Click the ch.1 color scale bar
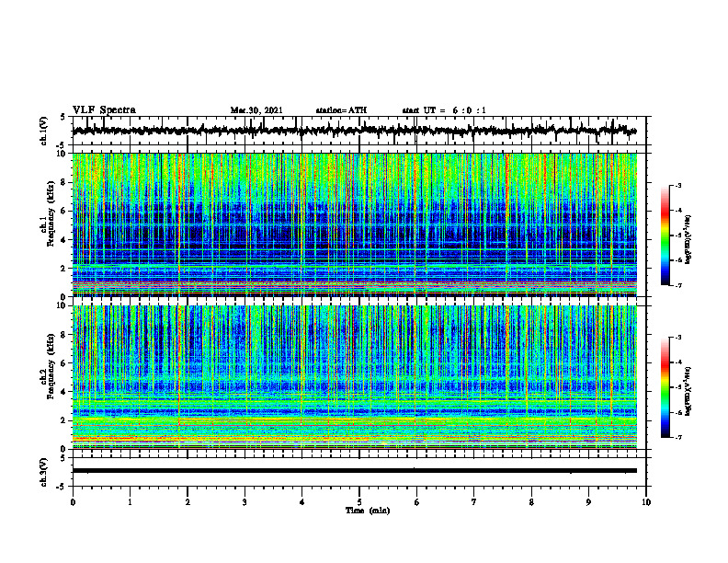Image resolution: width=728 pixels, height=563 pixels. coord(665,236)
